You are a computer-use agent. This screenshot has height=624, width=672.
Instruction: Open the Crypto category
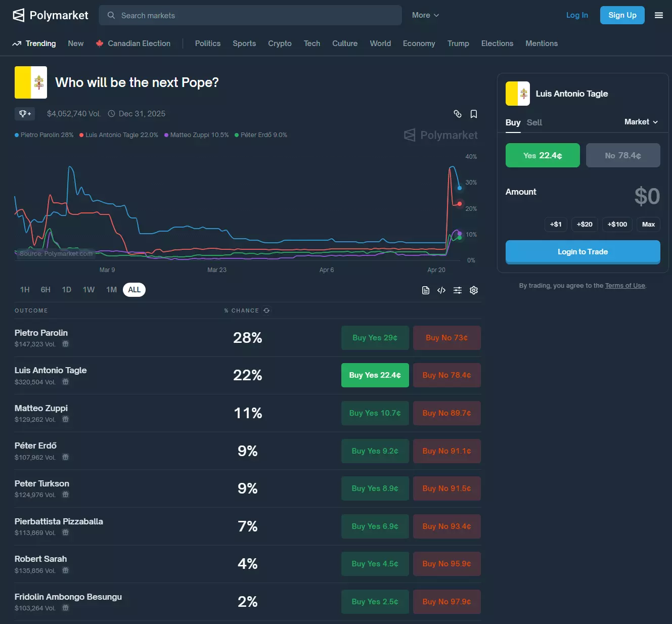pyautogui.click(x=280, y=43)
